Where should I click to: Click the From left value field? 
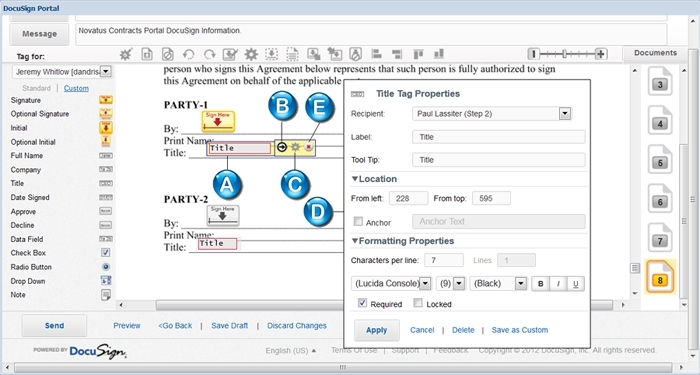tap(408, 198)
